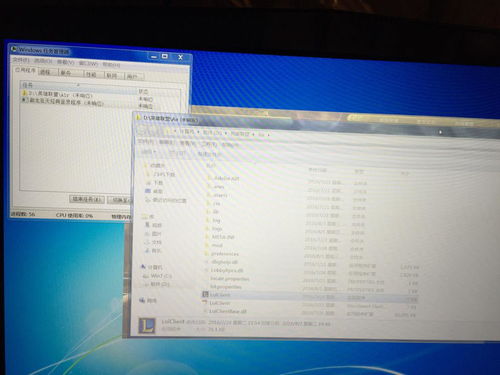
Task: Open the 查看(V) menu in Explorer window
Action: (x=188, y=143)
